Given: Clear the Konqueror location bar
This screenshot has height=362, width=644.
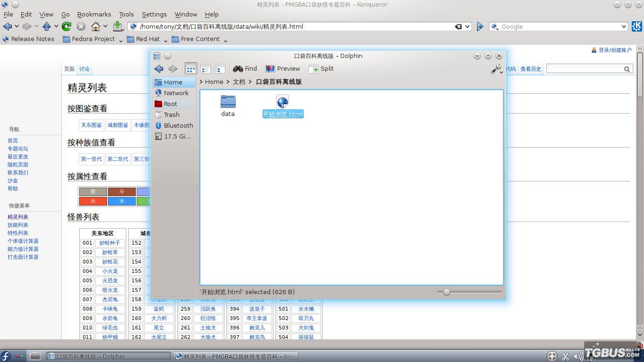Looking at the screenshot, I should 458,26.
